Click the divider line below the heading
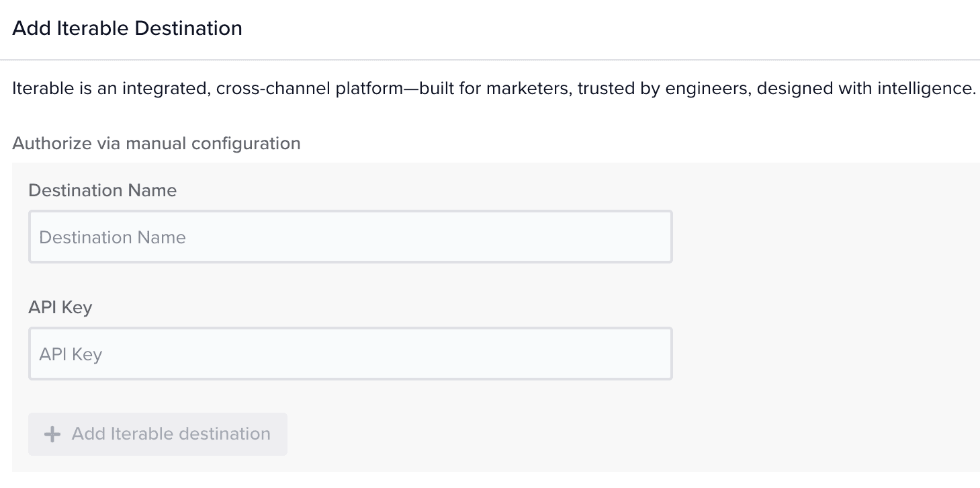Image resolution: width=980 pixels, height=488 pixels. pos(490,60)
